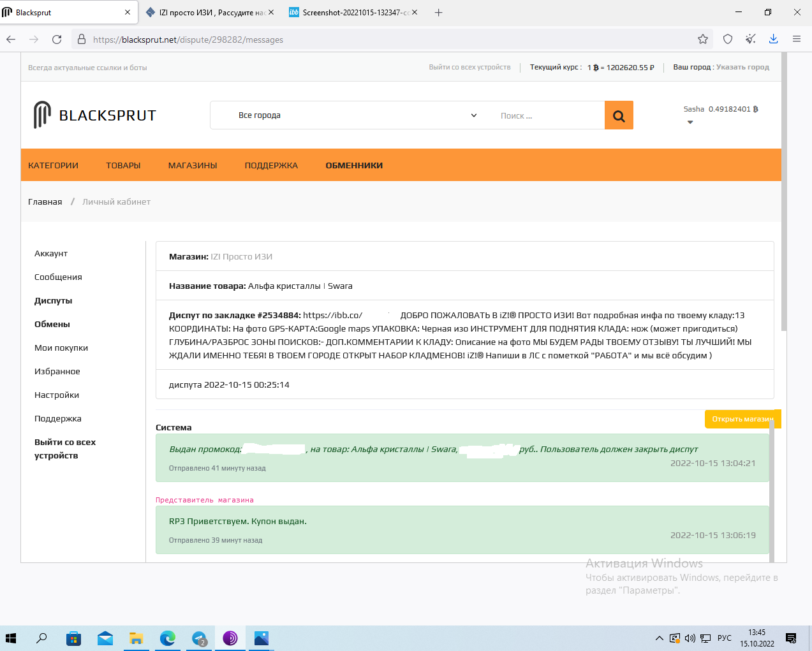Expand the 'Все города' city dropdown
Viewport: 812px width, 651px height.
[x=358, y=115]
